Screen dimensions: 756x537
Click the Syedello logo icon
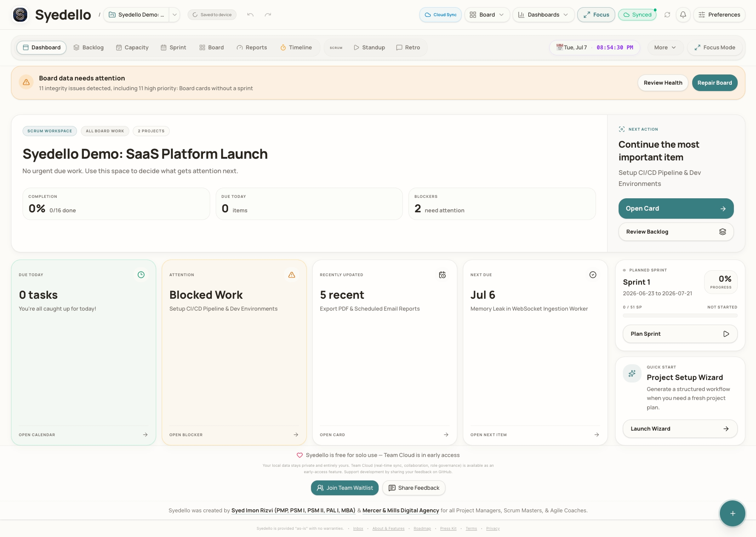tap(20, 14)
